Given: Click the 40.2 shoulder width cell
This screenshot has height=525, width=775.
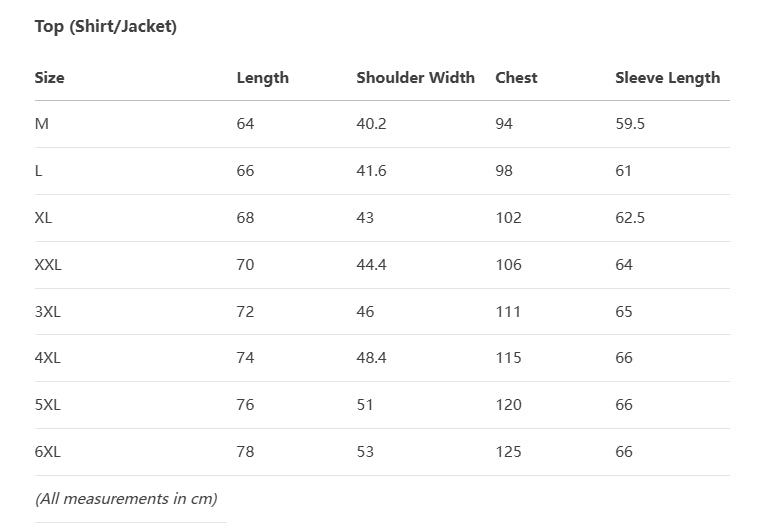Looking at the screenshot, I should [371, 124].
